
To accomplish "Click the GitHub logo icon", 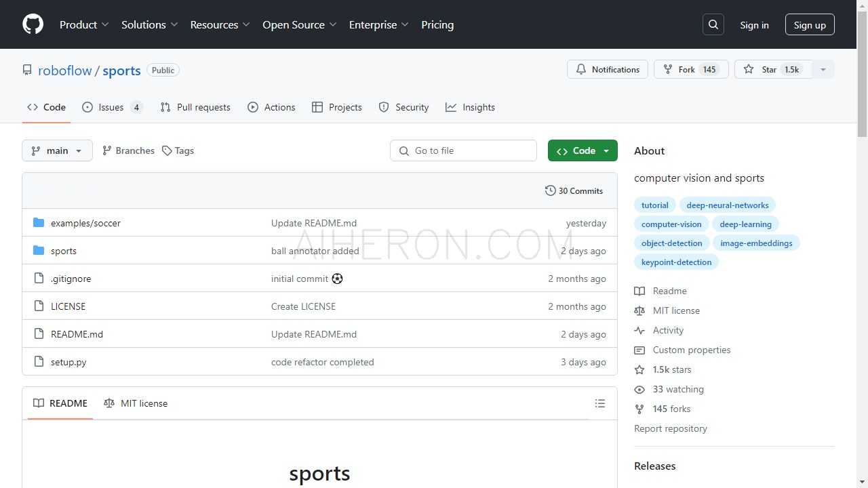I will click(x=33, y=24).
